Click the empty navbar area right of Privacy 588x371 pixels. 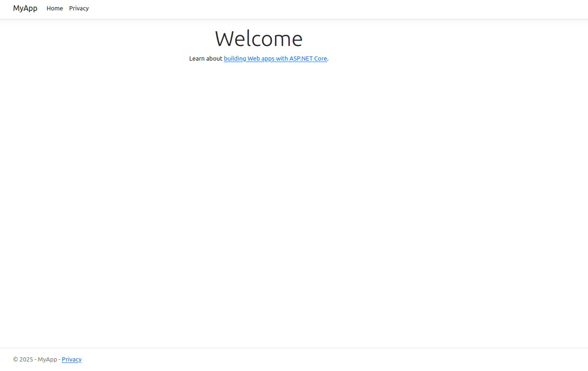332,9
